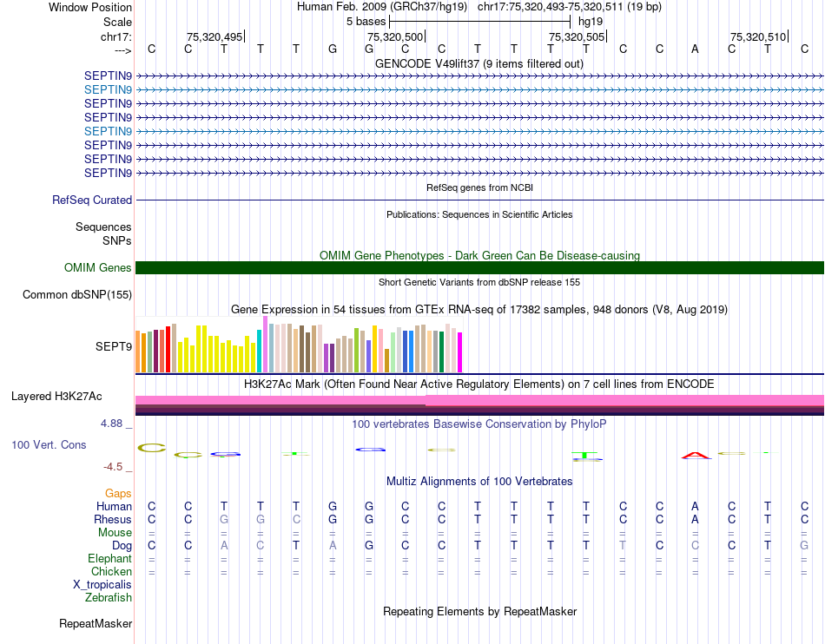
Task: Click the 75,320,500 position marker
Action: (396, 36)
